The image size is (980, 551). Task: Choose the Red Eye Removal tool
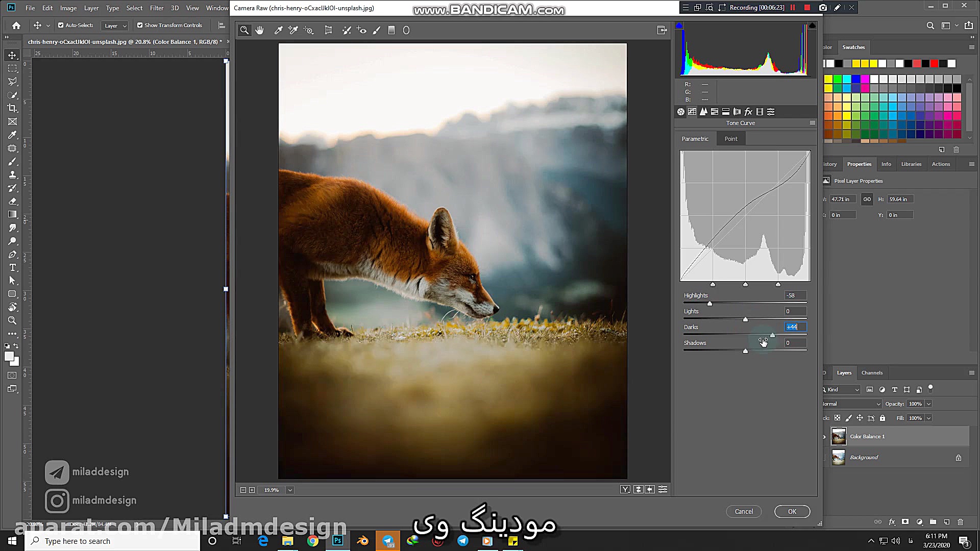pyautogui.click(x=361, y=31)
